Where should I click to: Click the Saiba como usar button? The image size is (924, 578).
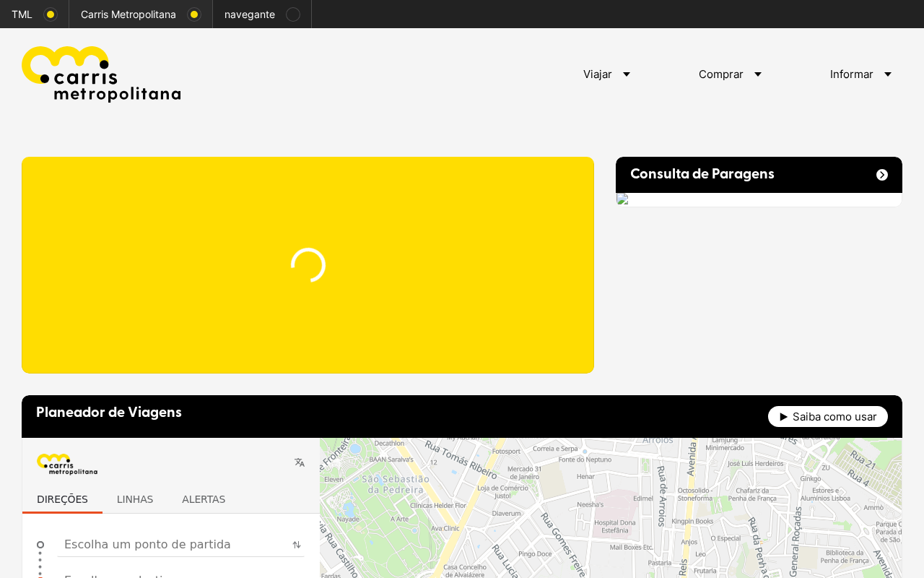[x=828, y=416]
